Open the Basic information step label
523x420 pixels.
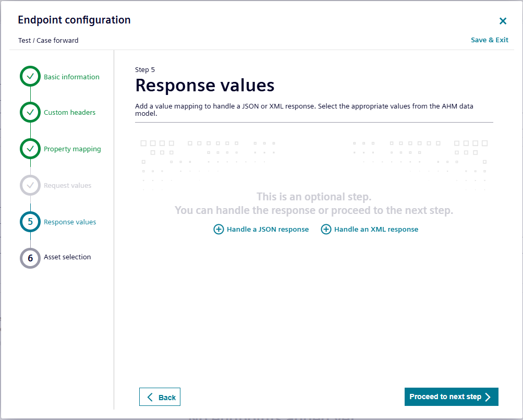[x=71, y=77]
